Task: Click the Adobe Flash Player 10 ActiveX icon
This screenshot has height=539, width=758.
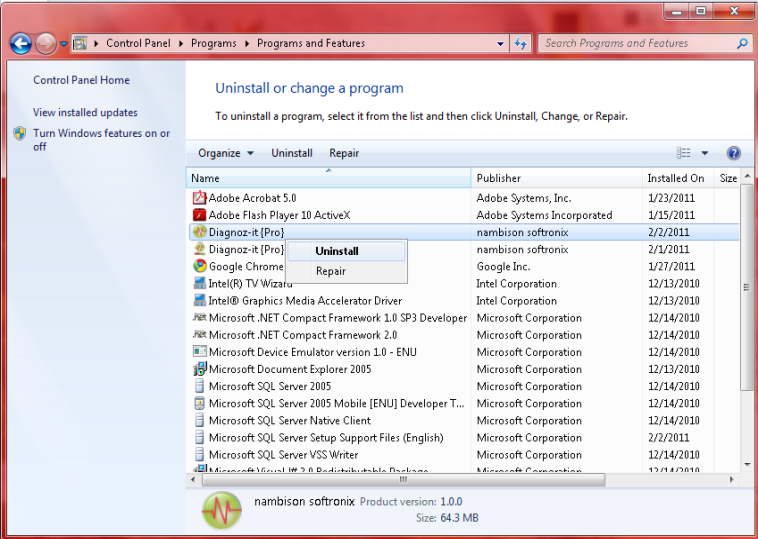Action: 199,215
